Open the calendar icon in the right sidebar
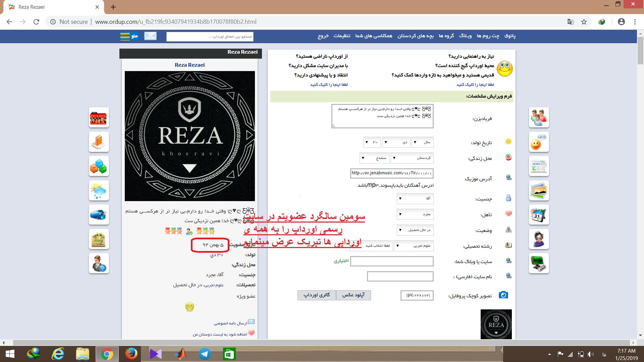The image size is (644, 362). [539, 215]
